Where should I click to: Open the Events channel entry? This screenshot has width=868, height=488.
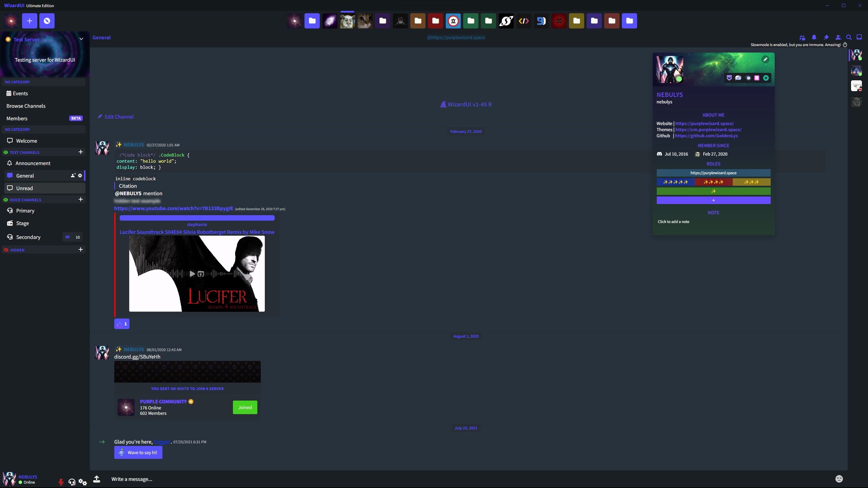pyautogui.click(x=44, y=94)
